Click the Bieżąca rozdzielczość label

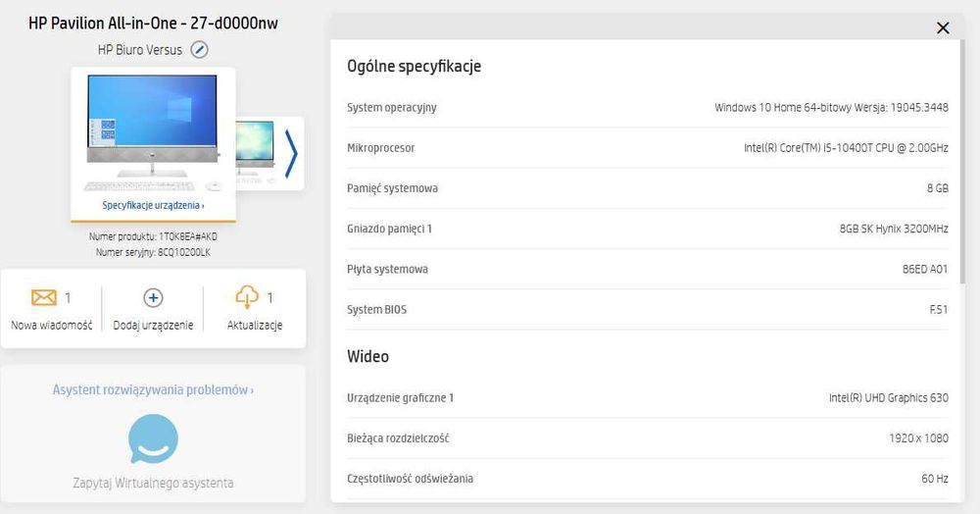coord(398,438)
